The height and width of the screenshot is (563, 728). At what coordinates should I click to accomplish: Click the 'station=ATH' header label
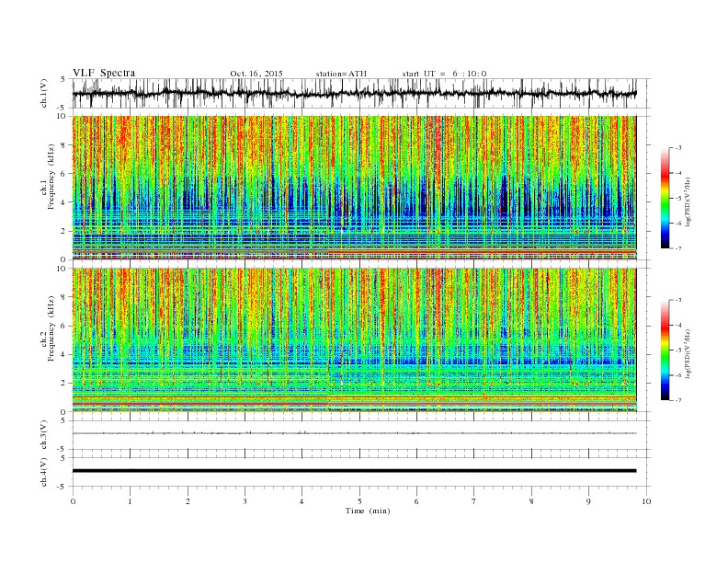pyautogui.click(x=341, y=74)
